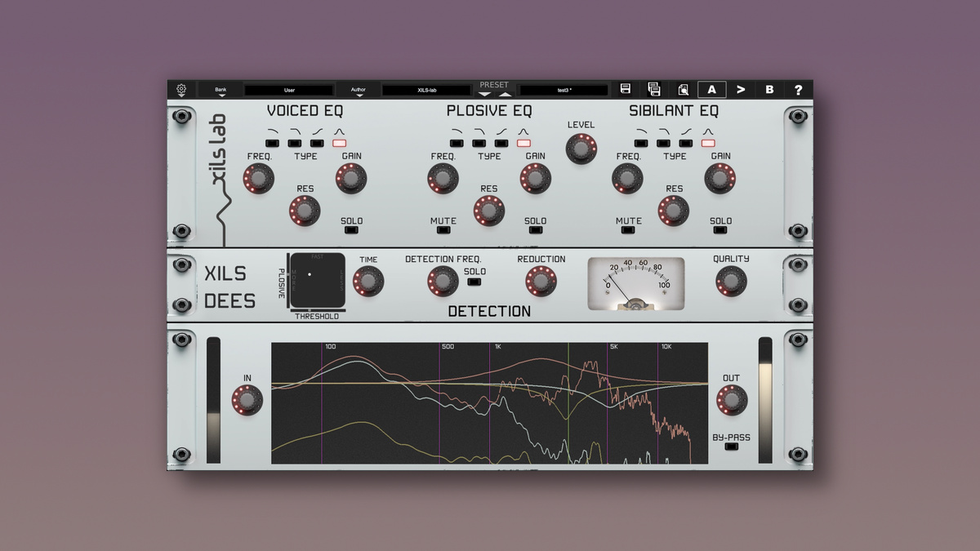Select low-pass type in Voiced EQ

[x=295, y=143]
